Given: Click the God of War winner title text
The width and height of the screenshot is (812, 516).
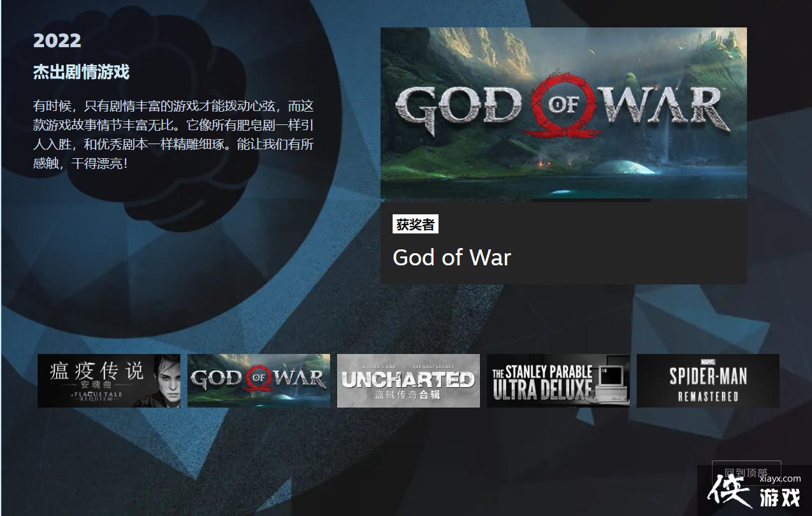Looking at the screenshot, I should pos(452,257).
